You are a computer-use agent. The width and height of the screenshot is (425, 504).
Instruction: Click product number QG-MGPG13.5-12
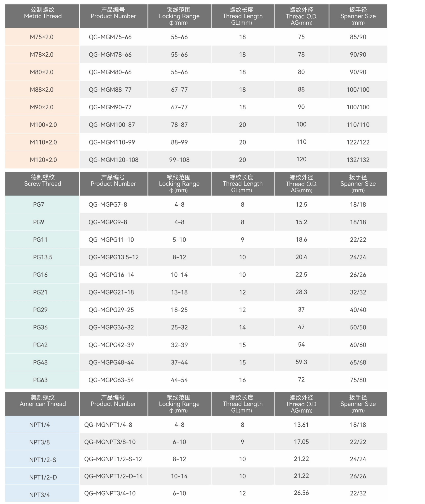pyautogui.click(x=113, y=257)
